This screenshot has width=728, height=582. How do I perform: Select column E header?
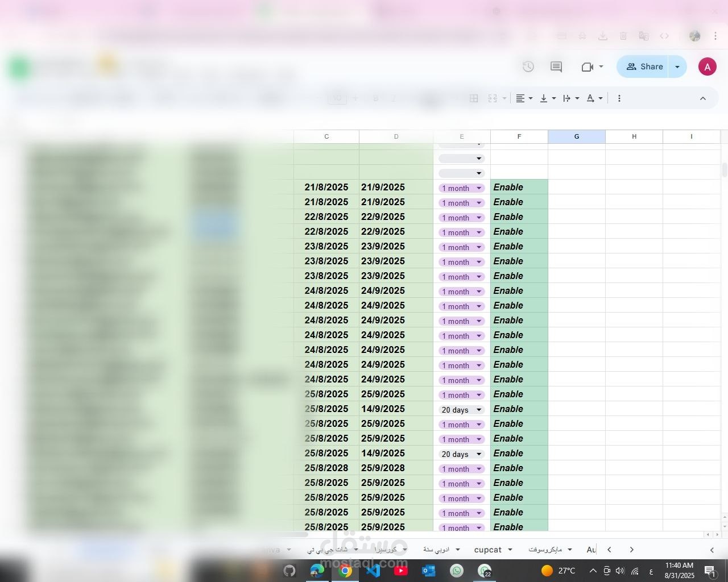coord(462,136)
